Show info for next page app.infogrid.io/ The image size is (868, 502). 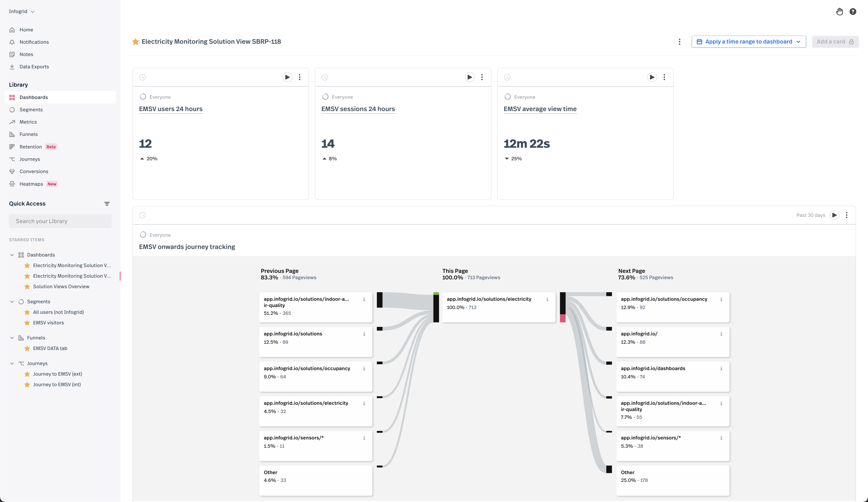pyautogui.click(x=721, y=334)
